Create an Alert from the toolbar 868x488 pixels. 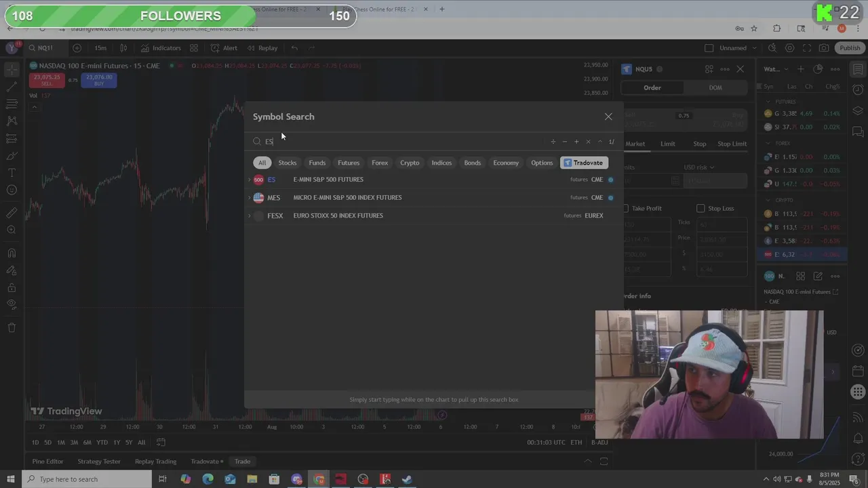point(224,48)
